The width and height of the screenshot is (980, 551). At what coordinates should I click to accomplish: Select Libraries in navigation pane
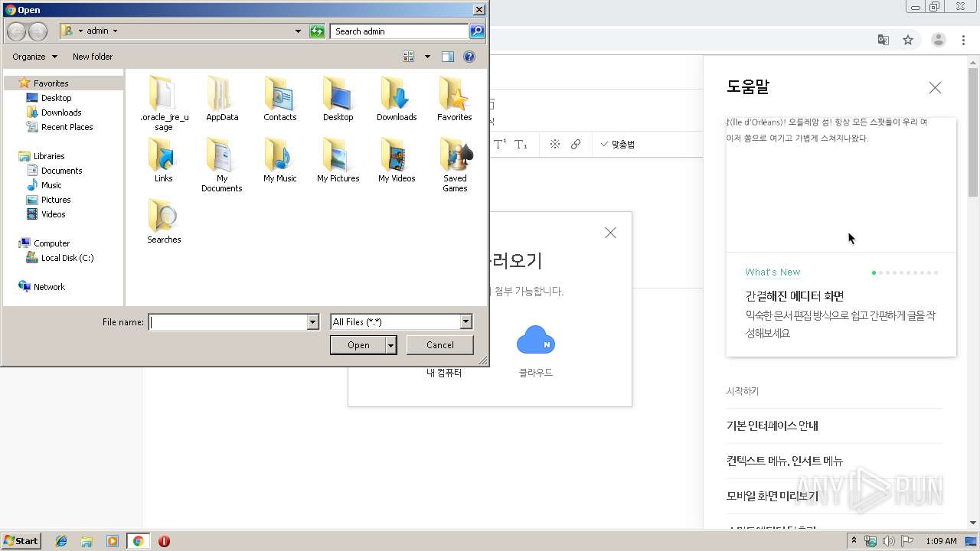point(49,156)
